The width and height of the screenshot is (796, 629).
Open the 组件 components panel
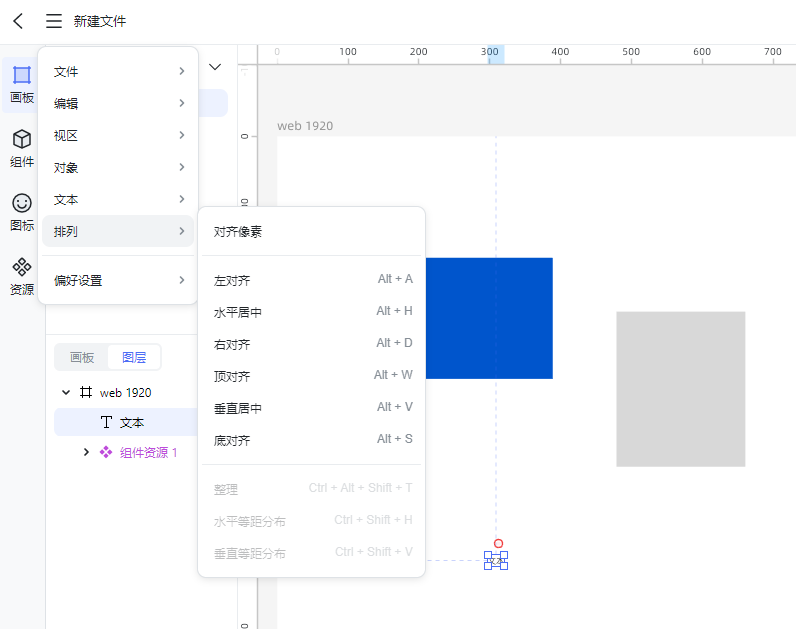pyautogui.click(x=22, y=148)
